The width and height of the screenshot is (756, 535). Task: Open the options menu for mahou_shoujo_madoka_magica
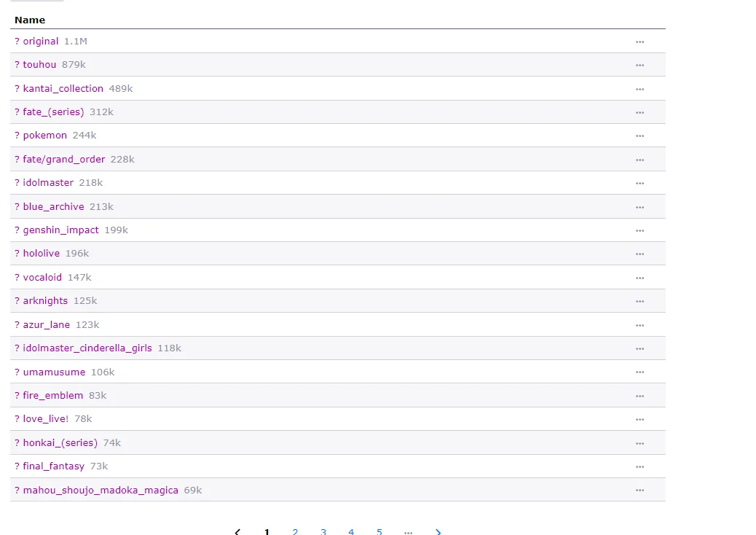point(639,490)
